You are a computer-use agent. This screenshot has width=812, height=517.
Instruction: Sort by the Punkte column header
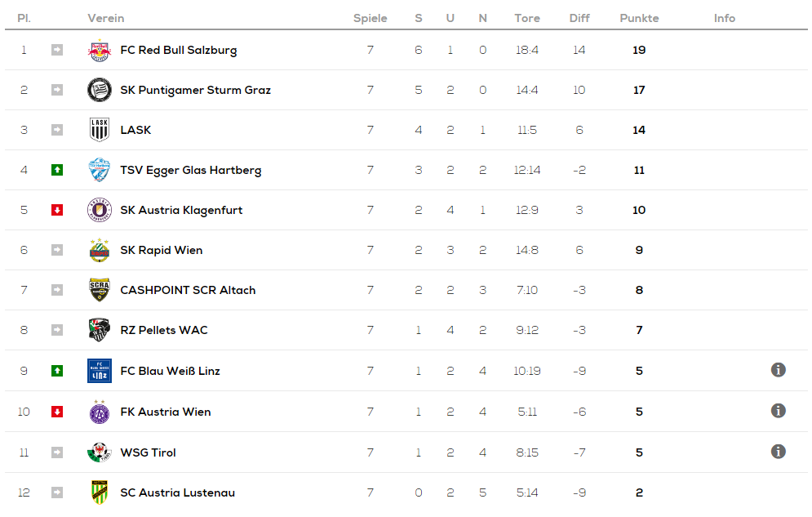coord(639,18)
